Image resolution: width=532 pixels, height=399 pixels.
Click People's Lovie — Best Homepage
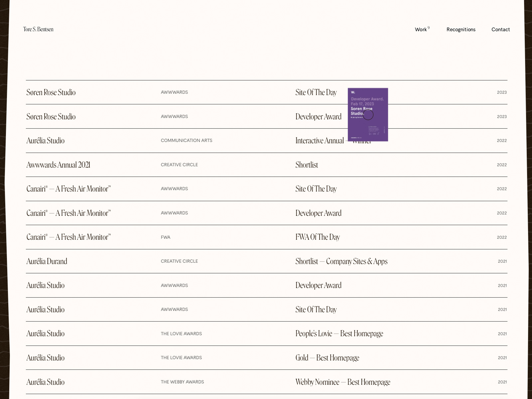tap(339, 333)
